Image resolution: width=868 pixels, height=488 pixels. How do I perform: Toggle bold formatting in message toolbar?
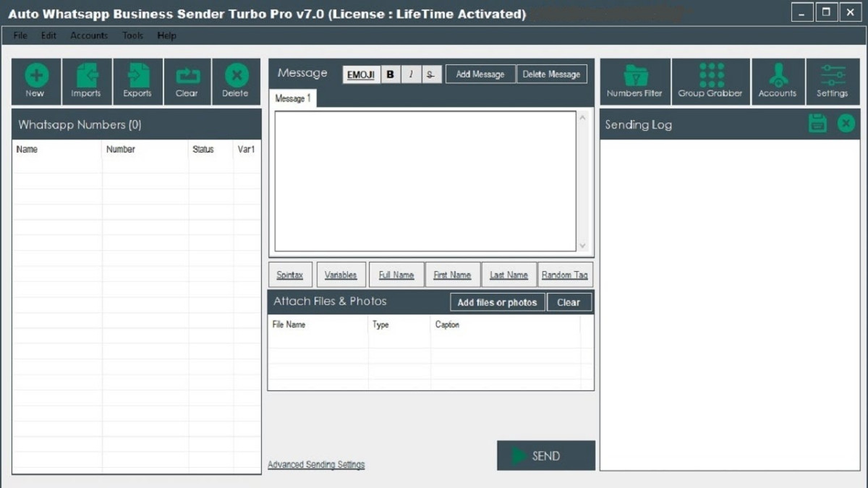(391, 74)
